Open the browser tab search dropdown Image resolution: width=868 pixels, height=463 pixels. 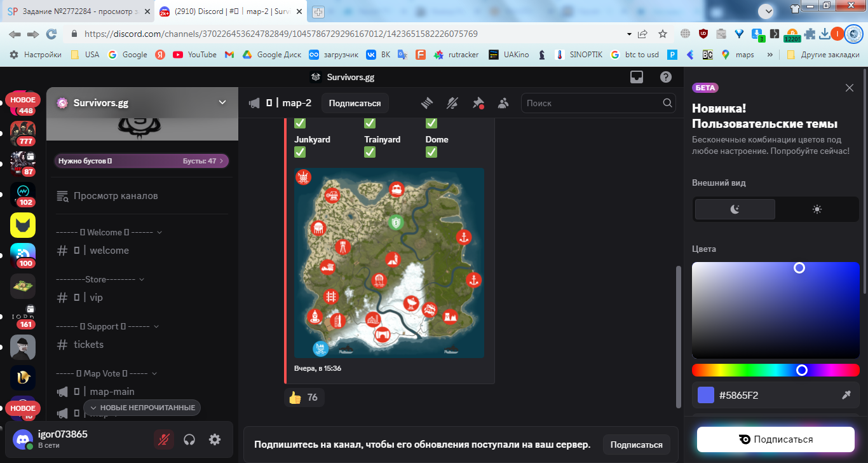(766, 11)
